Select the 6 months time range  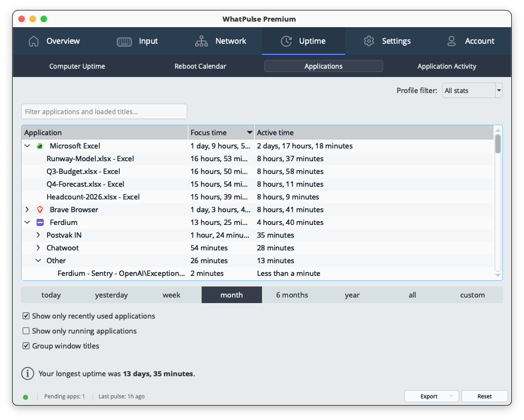click(292, 295)
